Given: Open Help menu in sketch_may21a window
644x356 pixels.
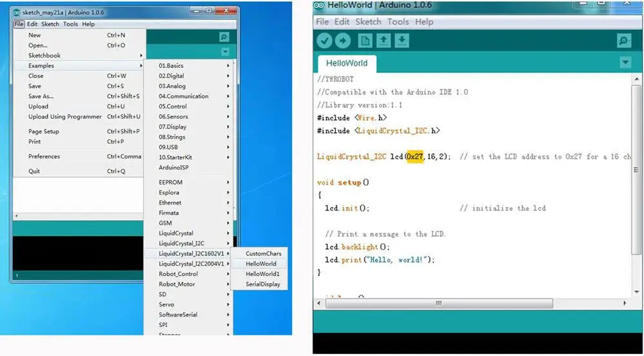Looking at the screenshot, I should tap(88, 25).
